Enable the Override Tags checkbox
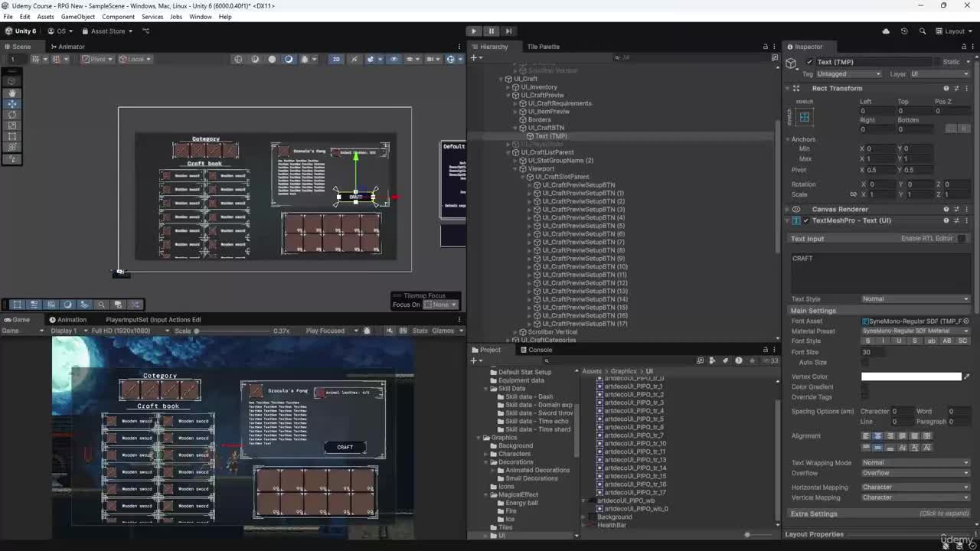The height and width of the screenshot is (551, 980). pyautogui.click(x=864, y=397)
